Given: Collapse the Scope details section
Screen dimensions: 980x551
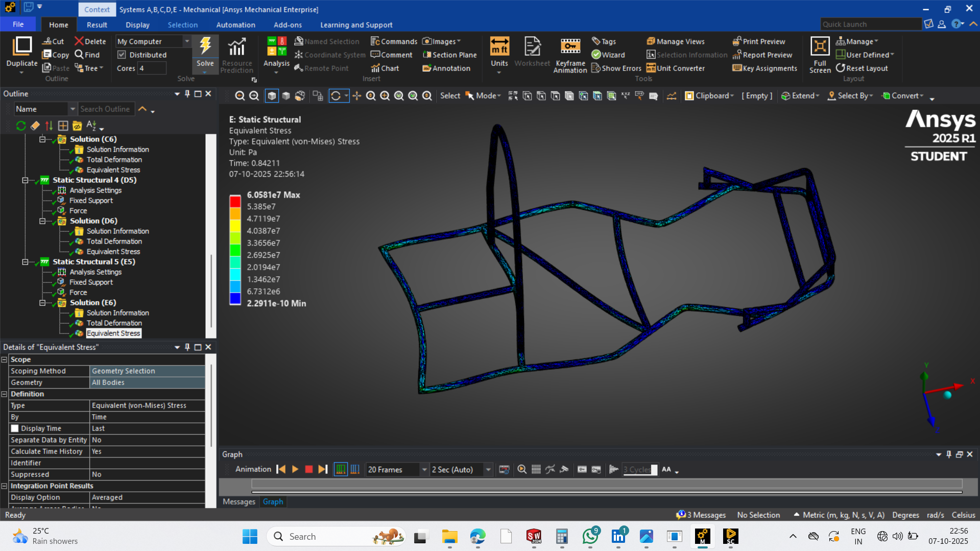Looking at the screenshot, I should click(5, 360).
